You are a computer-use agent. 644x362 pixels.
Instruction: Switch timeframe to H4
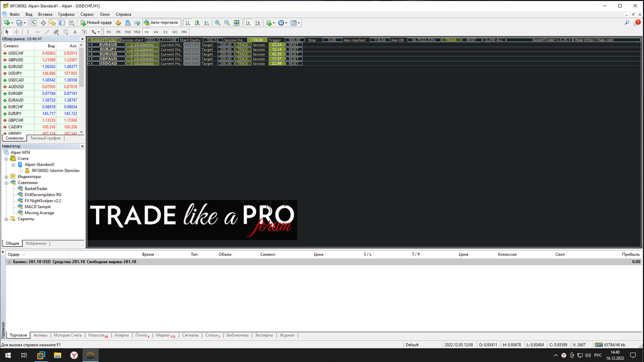click(x=156, y=32)
